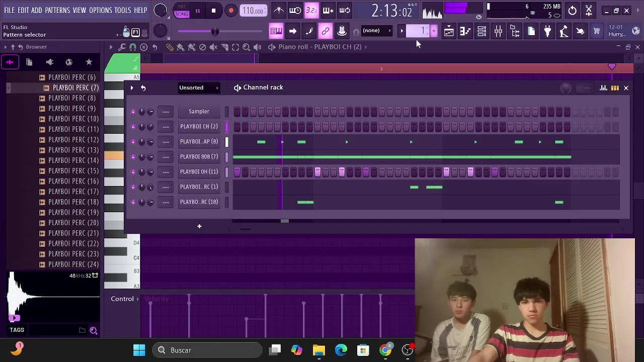The width and height of the screenshot is (644, 362).
Task: Open the Channel rack from toolbar
Action: coord(481,32)
